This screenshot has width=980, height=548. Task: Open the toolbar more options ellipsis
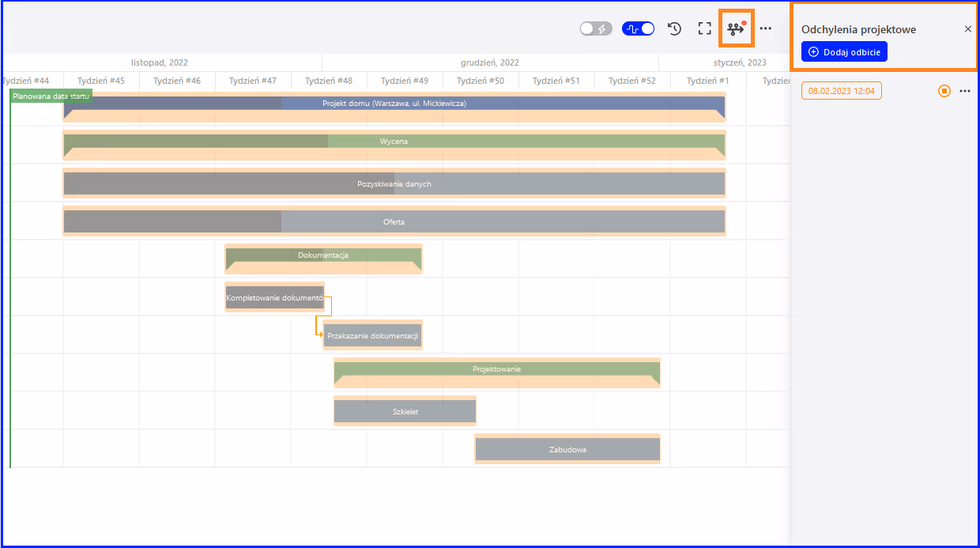[x=766, y=28]
